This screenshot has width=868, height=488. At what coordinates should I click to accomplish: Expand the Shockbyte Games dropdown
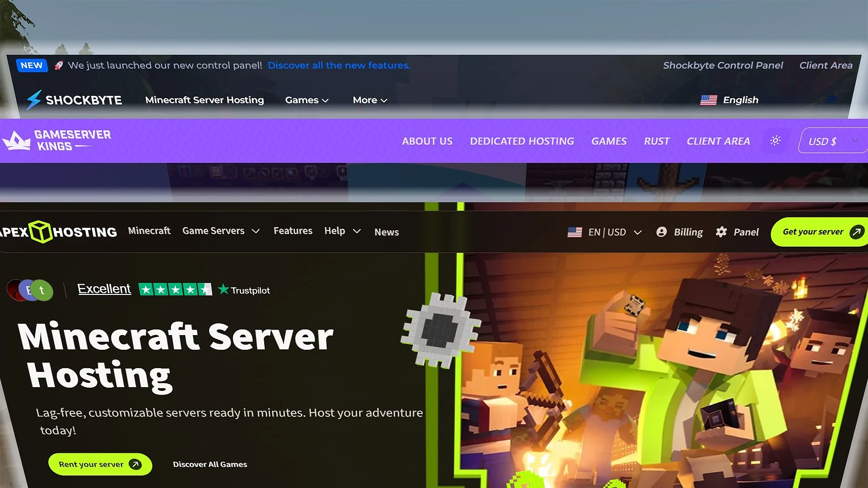[x=307, y=100]
